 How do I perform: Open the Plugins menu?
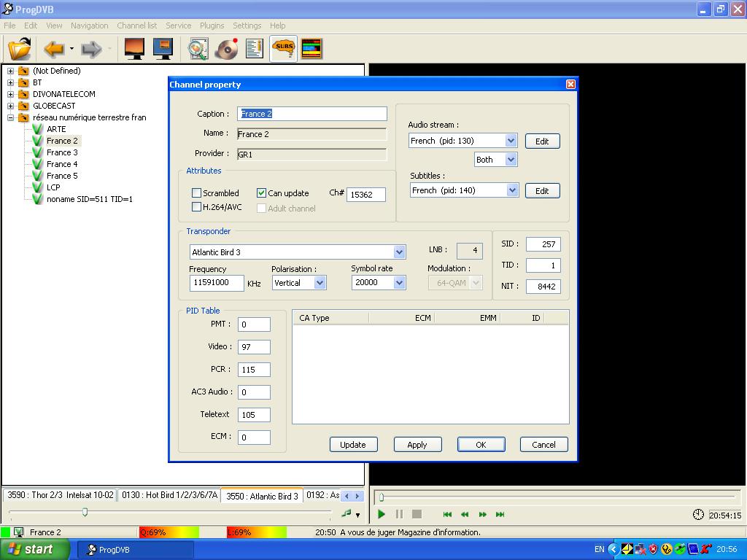tap(212, 26)
